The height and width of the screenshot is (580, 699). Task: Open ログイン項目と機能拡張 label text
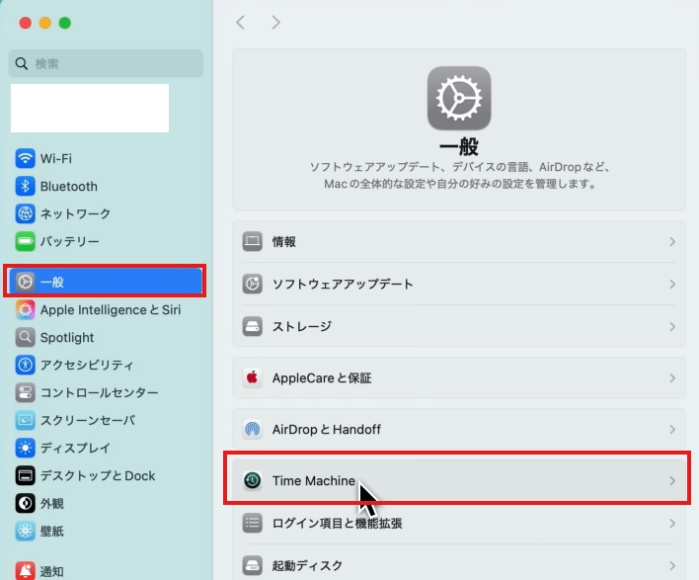pyautogui.click(x=337, y=523)
